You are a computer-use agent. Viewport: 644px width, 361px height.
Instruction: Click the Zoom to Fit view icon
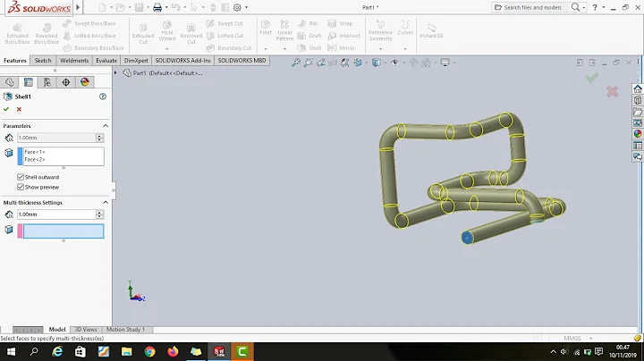(296, 63)
